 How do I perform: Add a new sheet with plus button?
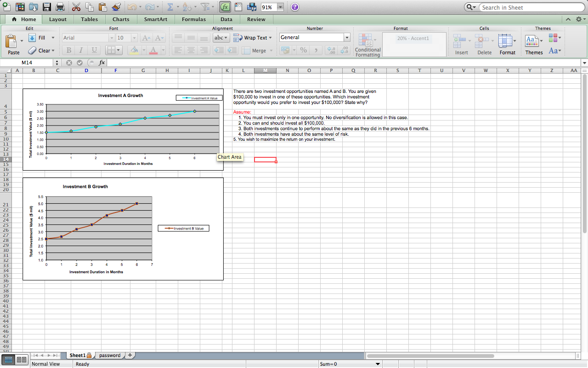pos(130,355)
